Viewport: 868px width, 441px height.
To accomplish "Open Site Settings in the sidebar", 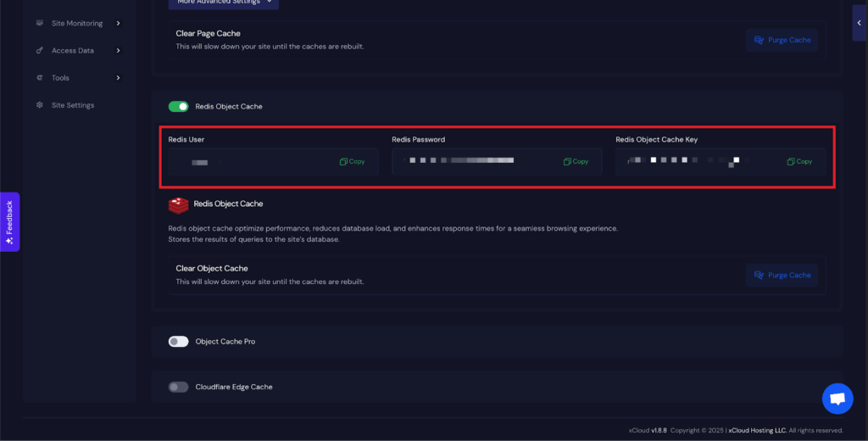I will [x=73, y=105].
